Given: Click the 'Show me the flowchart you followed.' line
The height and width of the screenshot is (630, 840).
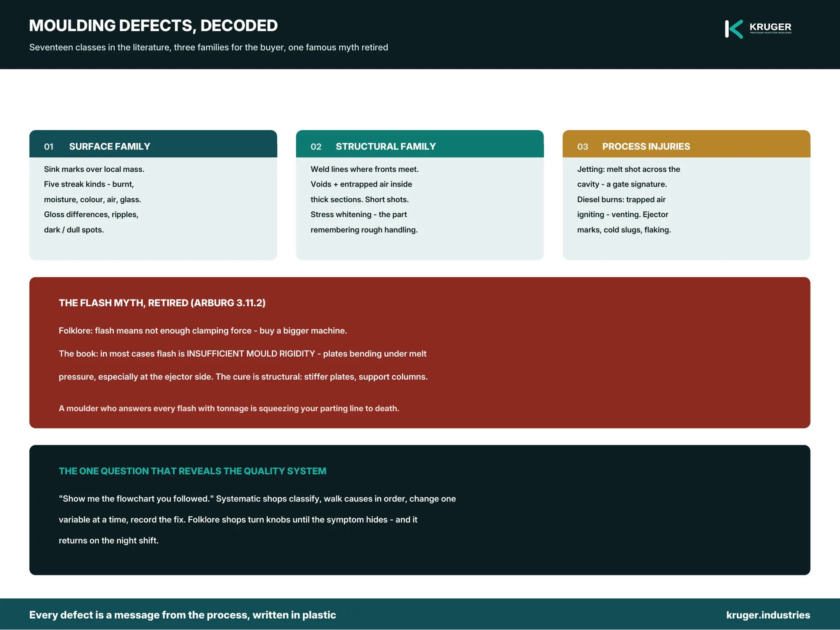Looking at the screenshot, I should (257, 499).
